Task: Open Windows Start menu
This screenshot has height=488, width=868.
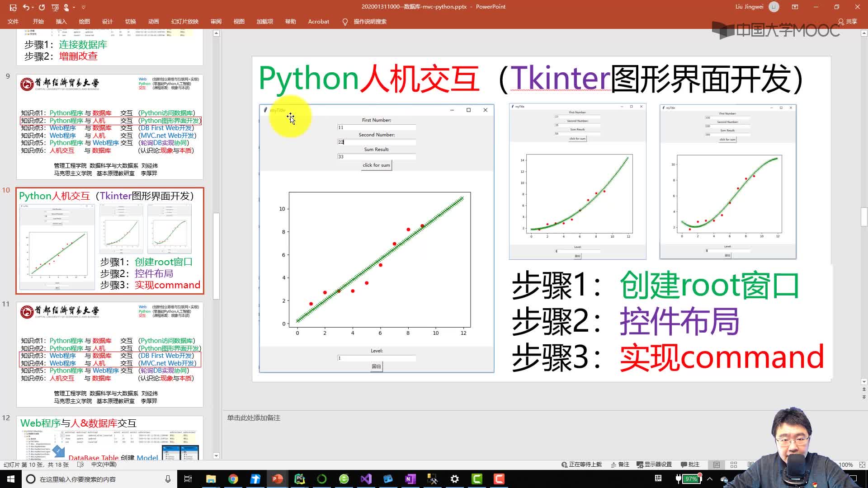Action: (x=11, y=479)
